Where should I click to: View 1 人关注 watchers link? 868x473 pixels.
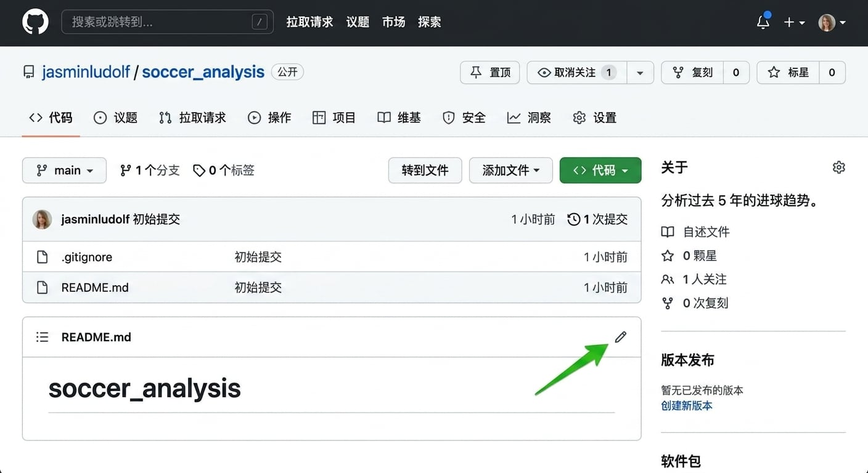coord(694,280)
